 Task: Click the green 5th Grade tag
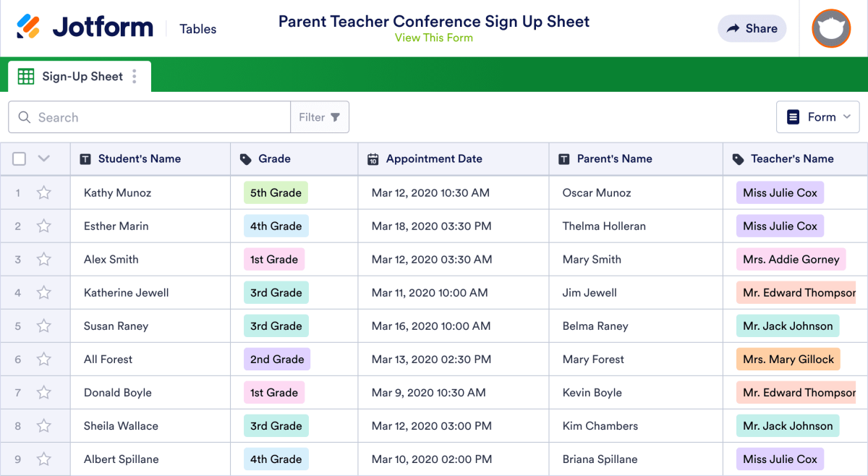click(276, 192)
